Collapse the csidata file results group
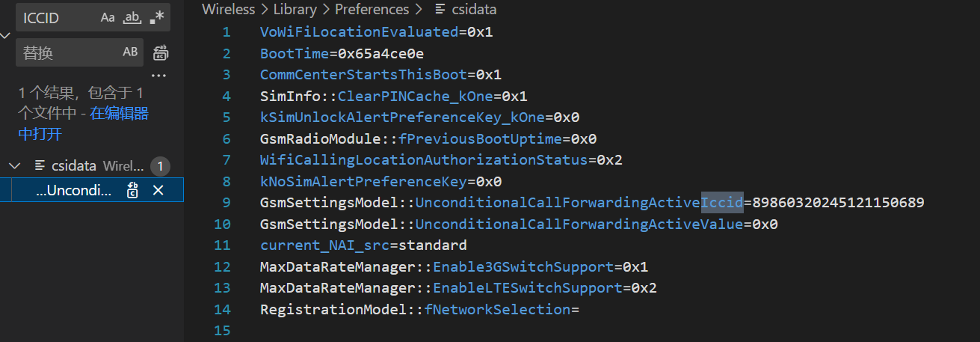980x342 pixels. tap(14, 166)
